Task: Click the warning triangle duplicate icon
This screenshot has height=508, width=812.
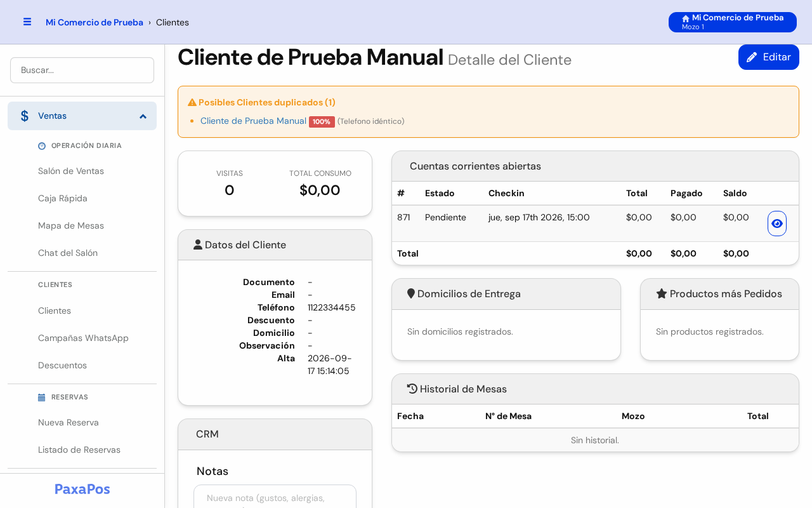Action: 192,102
